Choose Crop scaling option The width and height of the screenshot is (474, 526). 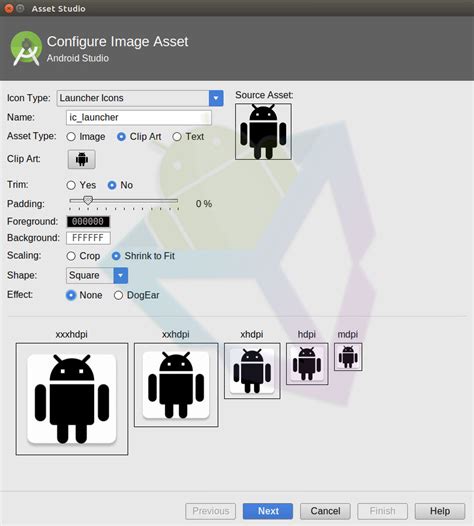pyautogui.click(x=71, y=256)
